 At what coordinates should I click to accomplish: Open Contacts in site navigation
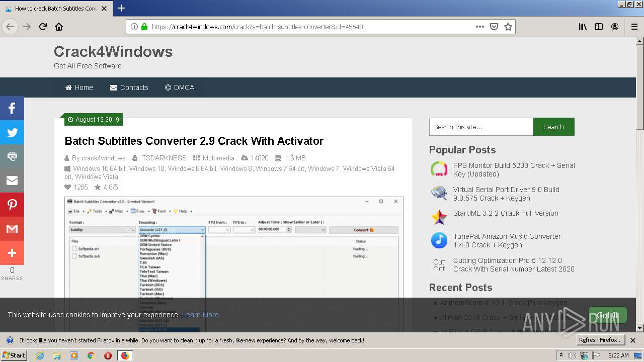click(129, 87)
